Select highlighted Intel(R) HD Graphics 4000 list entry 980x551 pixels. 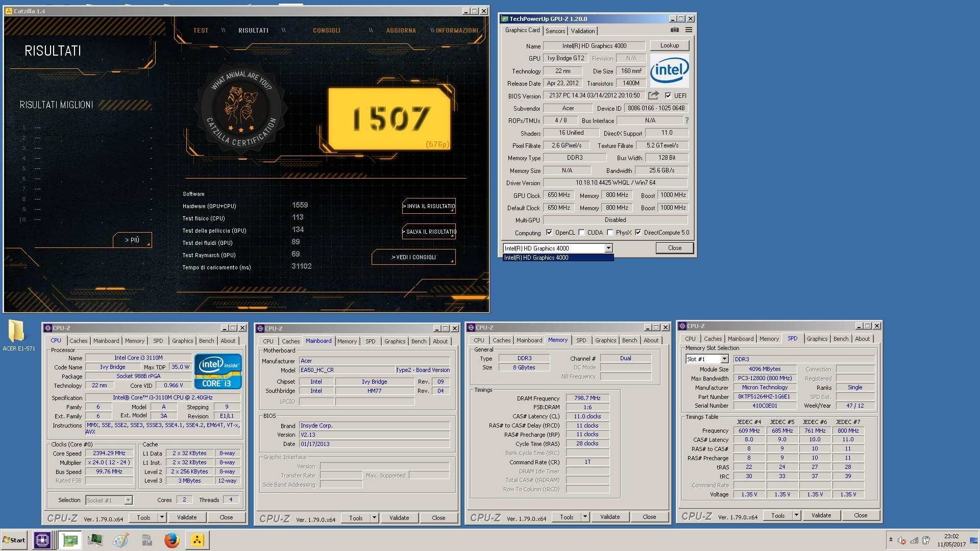(558, 258)
